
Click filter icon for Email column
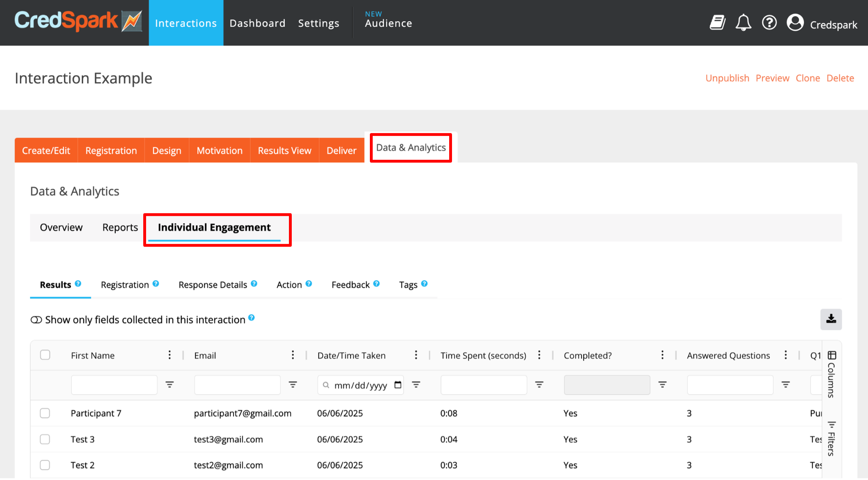click(x=293, y=385)
